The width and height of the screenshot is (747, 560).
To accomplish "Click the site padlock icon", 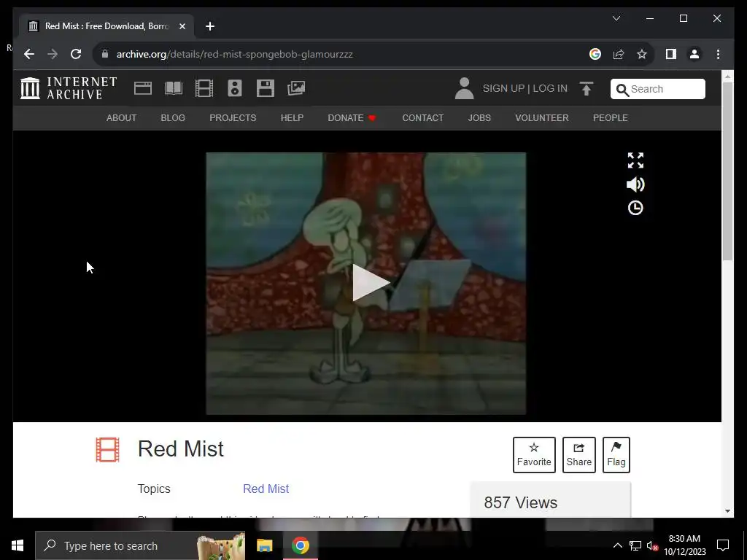I will pos(105,54).
